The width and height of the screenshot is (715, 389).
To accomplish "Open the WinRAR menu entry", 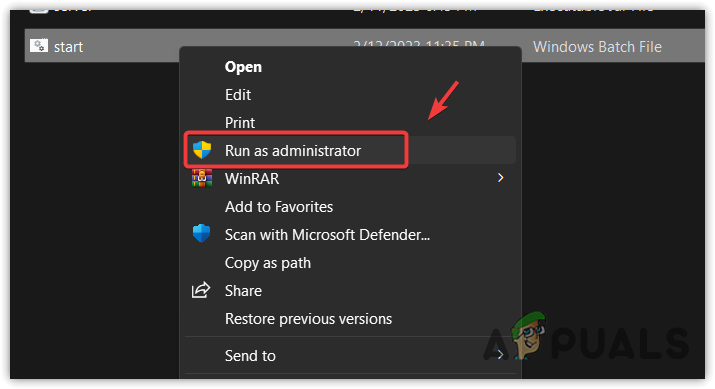I will [350, 178].
